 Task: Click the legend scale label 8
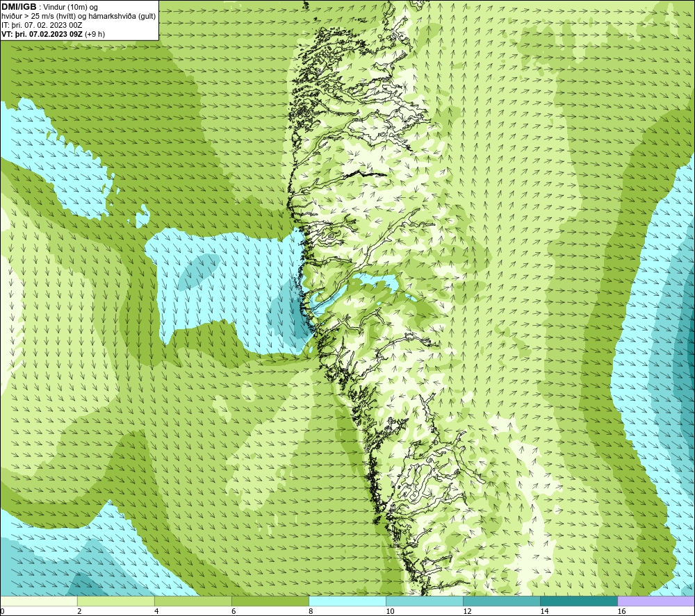click(x=311, y=611)
